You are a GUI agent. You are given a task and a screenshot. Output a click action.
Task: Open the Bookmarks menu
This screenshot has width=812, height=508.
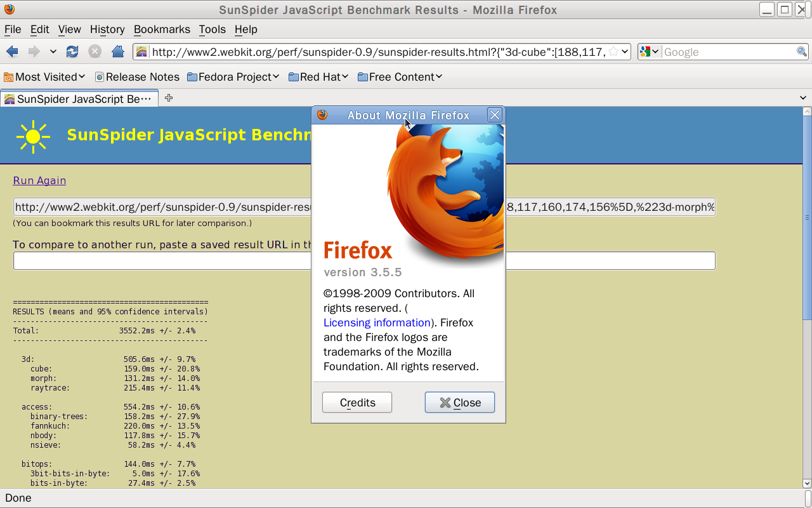pyautogui.click(x=162, y=29)
